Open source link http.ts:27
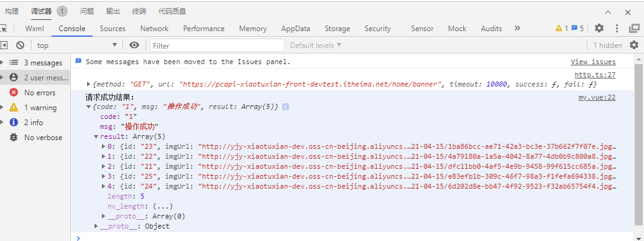The image size is (644, 241). pyautogui.click(x=595, y=75)
